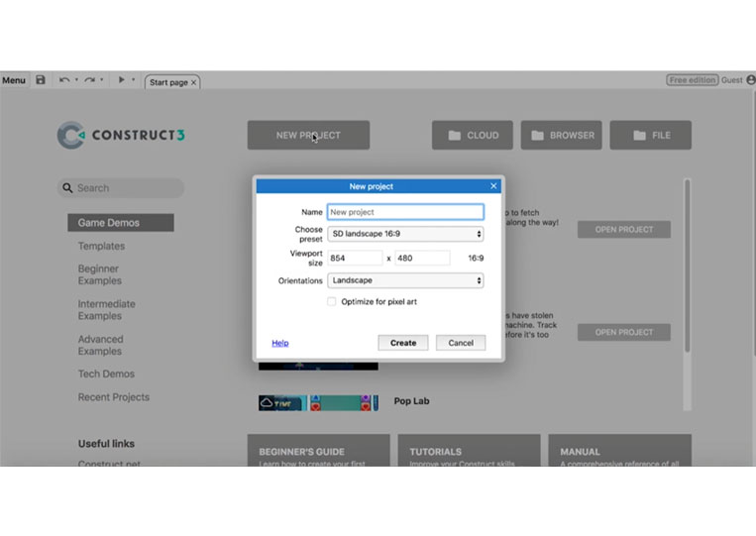This screenshot has height=536, width=756.
Task: Select Advanced Examples category
Action: (101, 345)
